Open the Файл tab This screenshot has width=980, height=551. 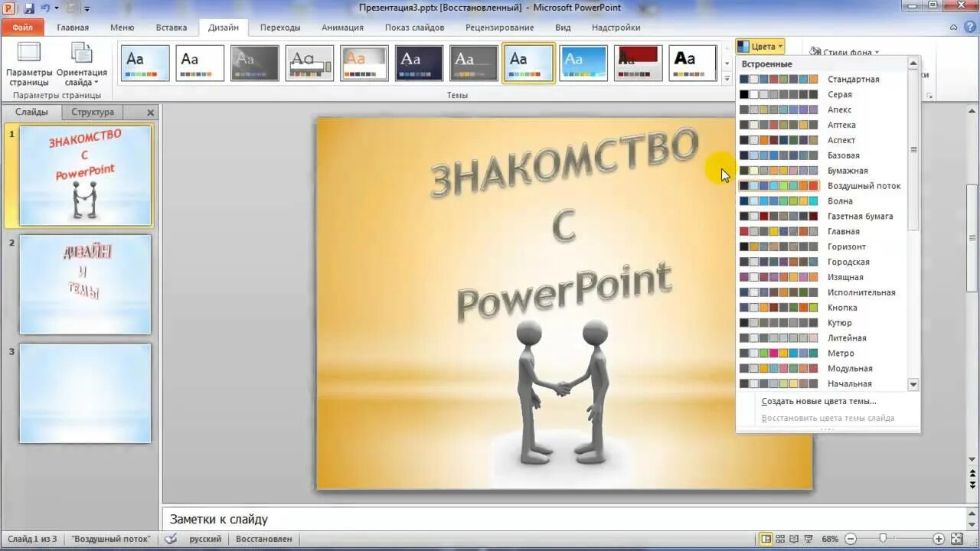click(x=22, y=28)
